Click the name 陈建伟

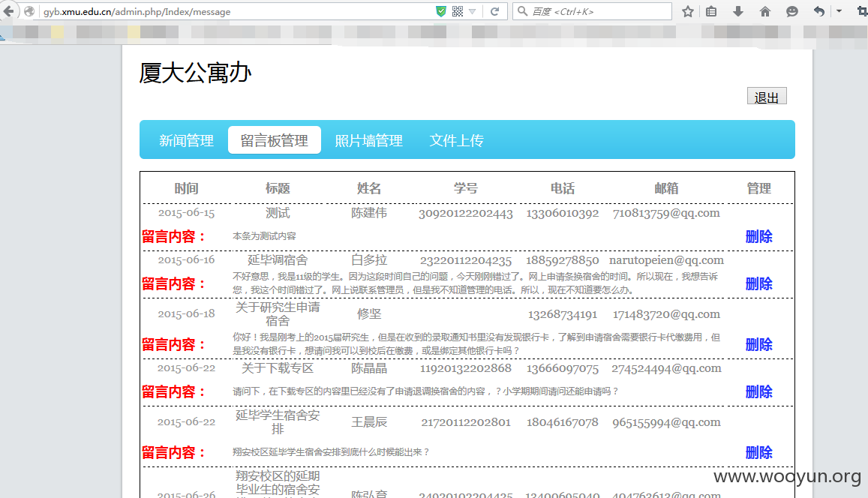368,213
